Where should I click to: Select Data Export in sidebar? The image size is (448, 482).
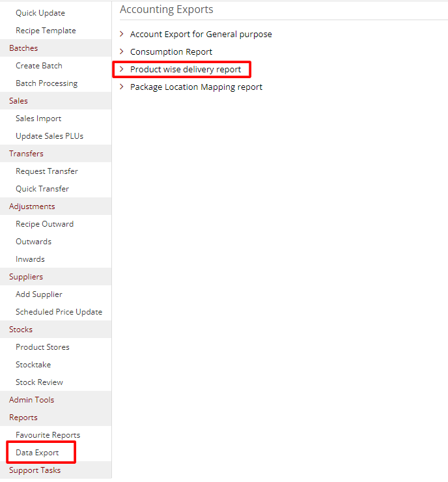coord(37,452)
